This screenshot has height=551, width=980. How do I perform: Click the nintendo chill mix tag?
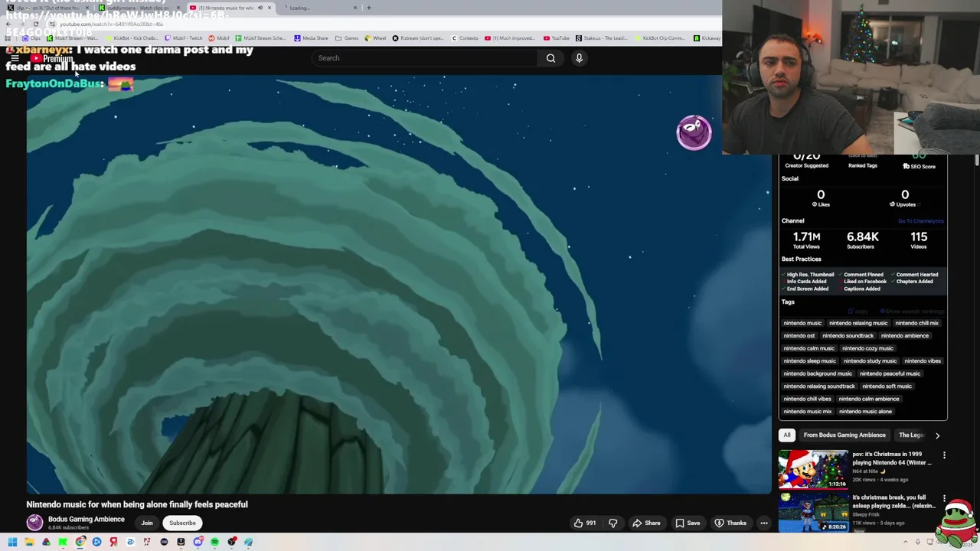[916, 323]
